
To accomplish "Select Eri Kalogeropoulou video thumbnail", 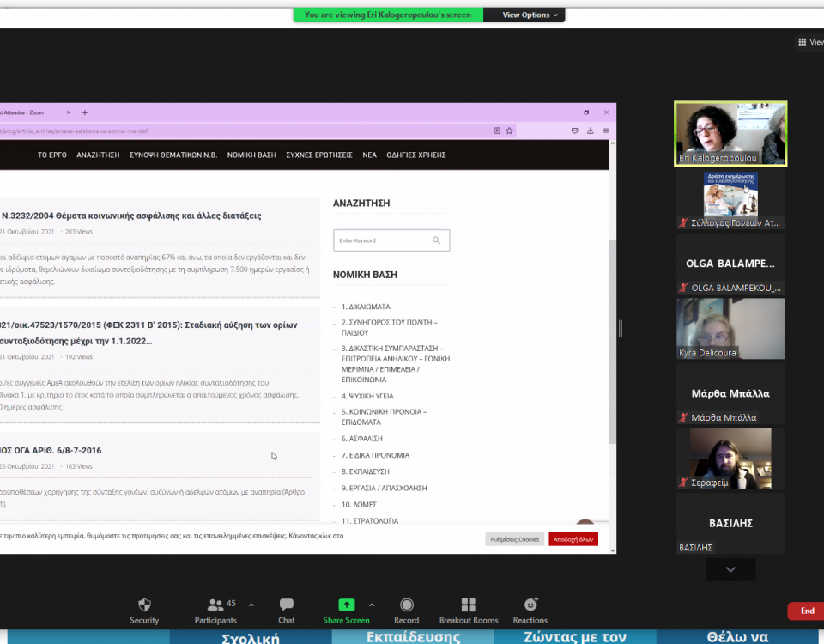I will point(730,134).
